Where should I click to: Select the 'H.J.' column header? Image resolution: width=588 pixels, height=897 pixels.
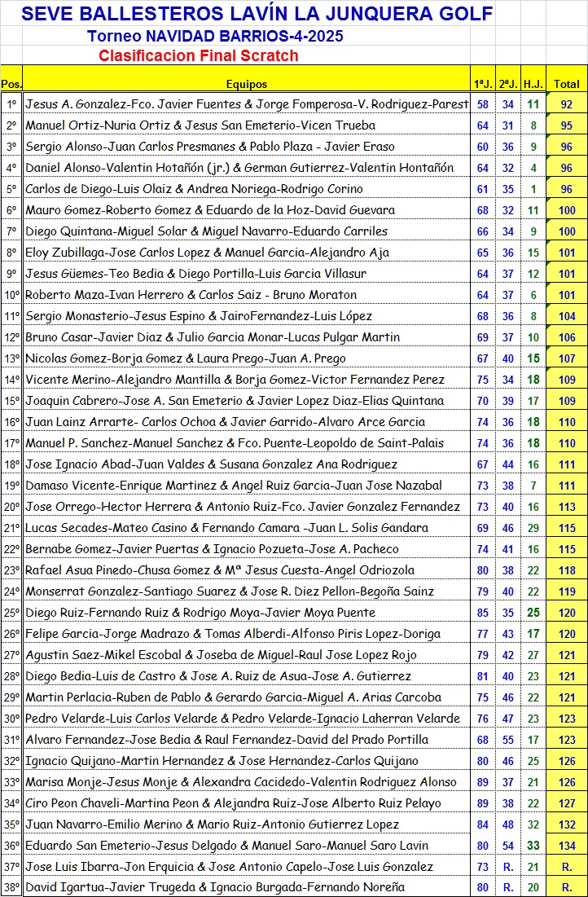[x=533, y=84]
